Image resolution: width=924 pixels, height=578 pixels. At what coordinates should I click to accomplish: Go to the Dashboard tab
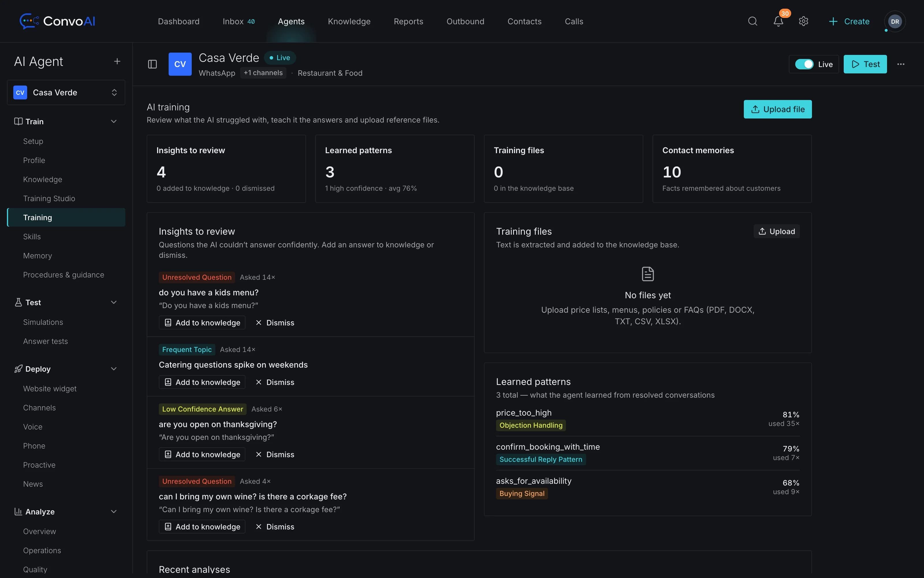click(x=179, y=21)
